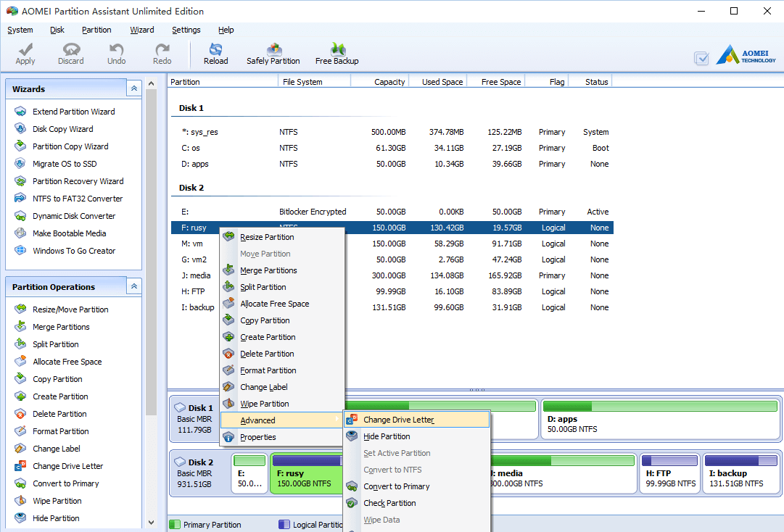Screen dimensions: 784x532
Task: Start Migrate OS to SSD wizard
Action: point(65,164)
